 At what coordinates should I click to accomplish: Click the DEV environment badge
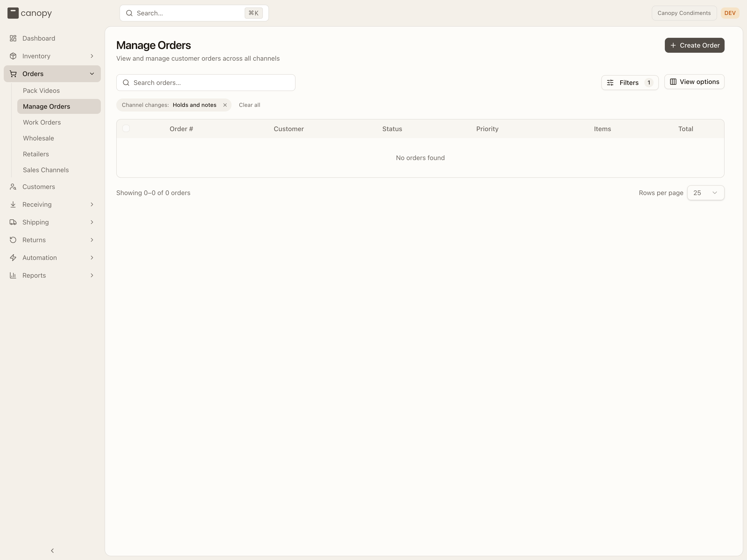click(730, 13)
